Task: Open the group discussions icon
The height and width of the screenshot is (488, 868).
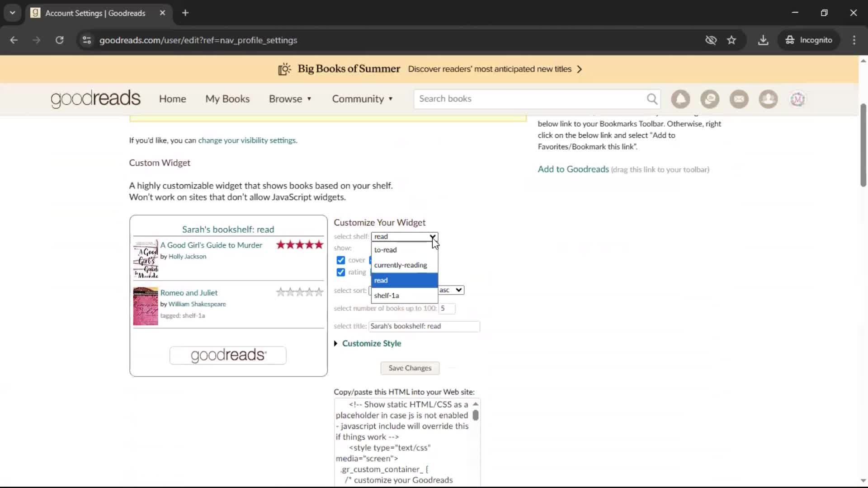Action: point(710,99)
